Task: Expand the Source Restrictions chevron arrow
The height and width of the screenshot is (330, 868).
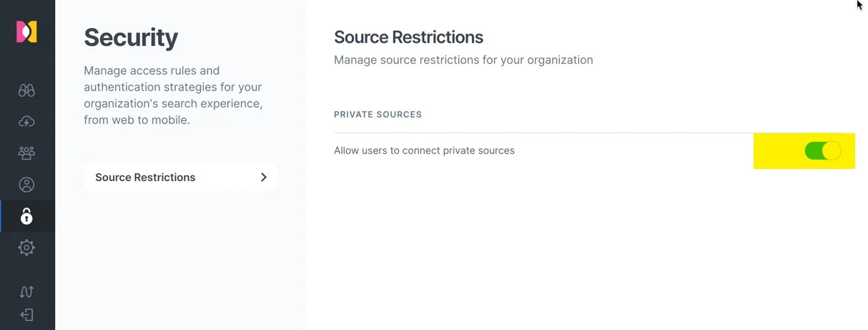Action: (x=264, y=177)
